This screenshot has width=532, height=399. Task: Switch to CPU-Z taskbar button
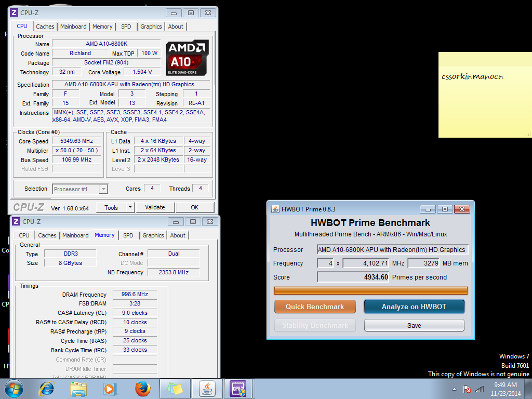click(x=238, y=389)
